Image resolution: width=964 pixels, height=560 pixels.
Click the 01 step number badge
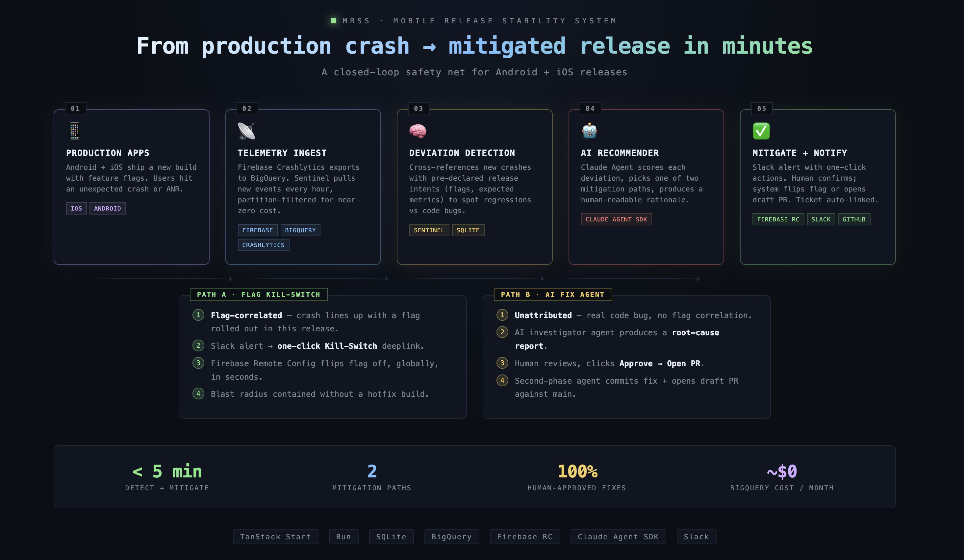tap(75, 109)
